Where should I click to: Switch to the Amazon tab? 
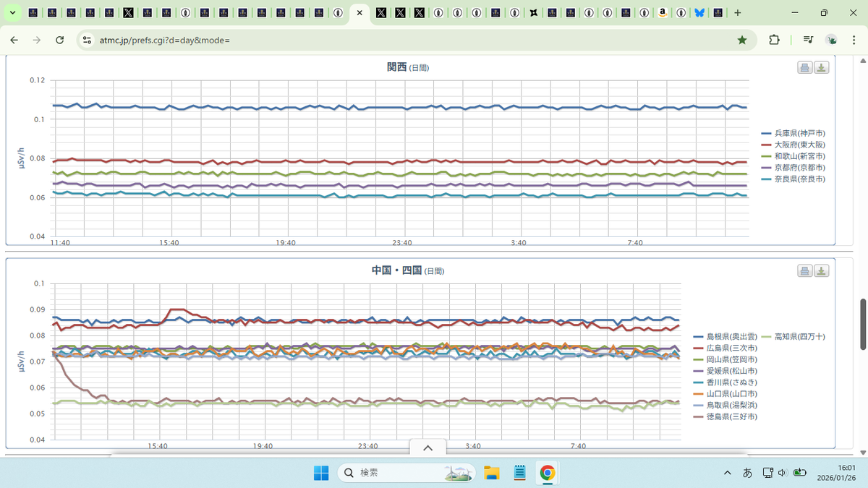[x=662, y=13]
